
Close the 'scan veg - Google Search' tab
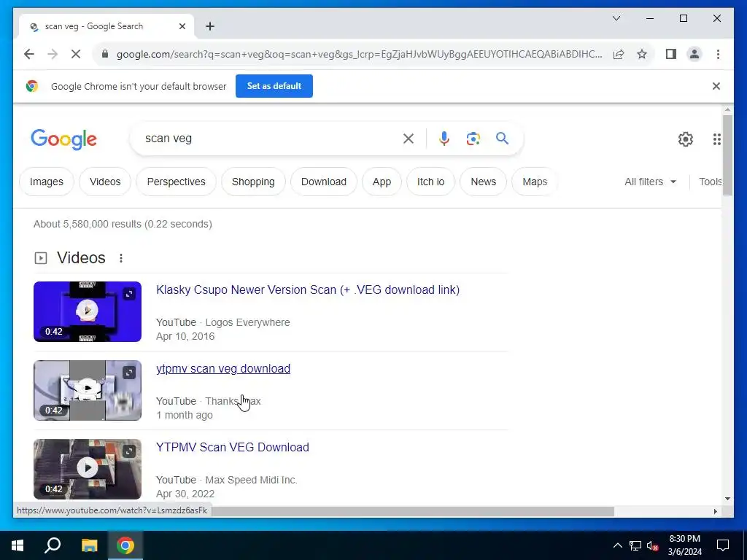tap(182, 26)
